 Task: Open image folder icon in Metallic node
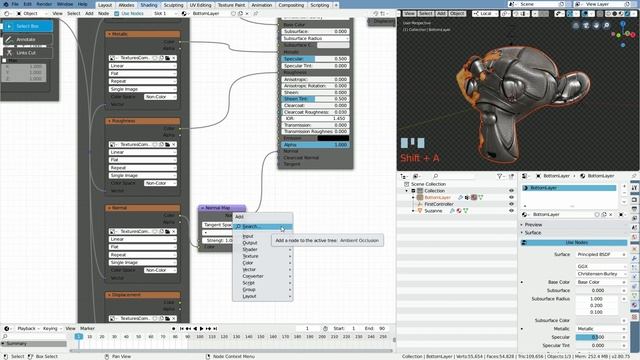coord(167,58)
